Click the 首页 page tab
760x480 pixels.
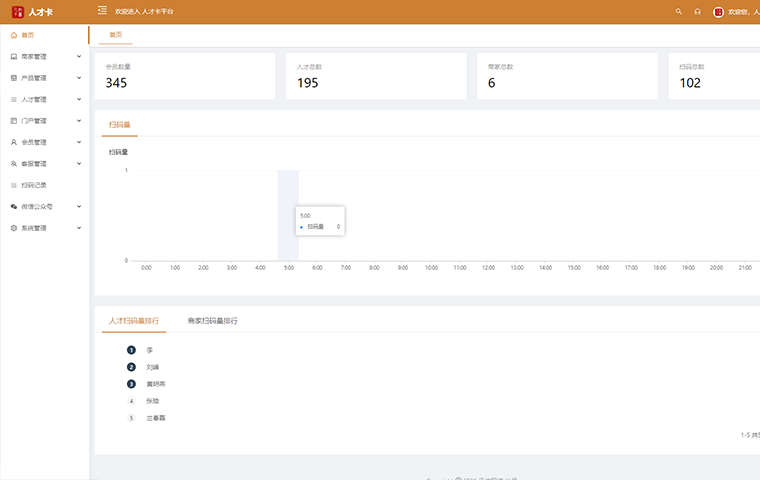pos(116,35)
